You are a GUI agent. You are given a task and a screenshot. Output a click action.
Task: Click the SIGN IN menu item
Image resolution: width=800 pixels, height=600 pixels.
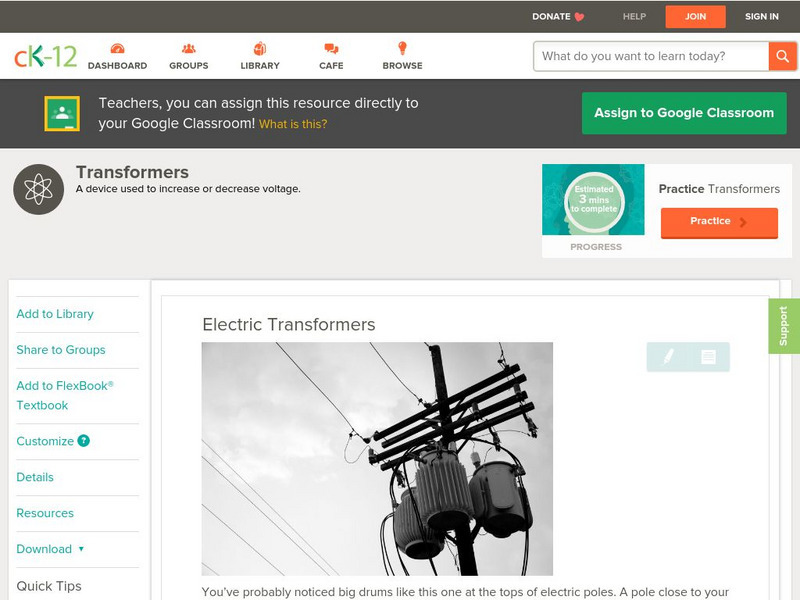(x=761, y=16)
